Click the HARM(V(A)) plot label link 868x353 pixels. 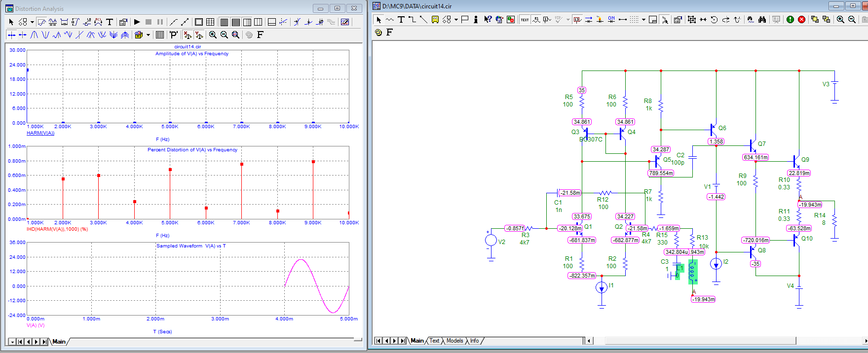tap(40, 133)
